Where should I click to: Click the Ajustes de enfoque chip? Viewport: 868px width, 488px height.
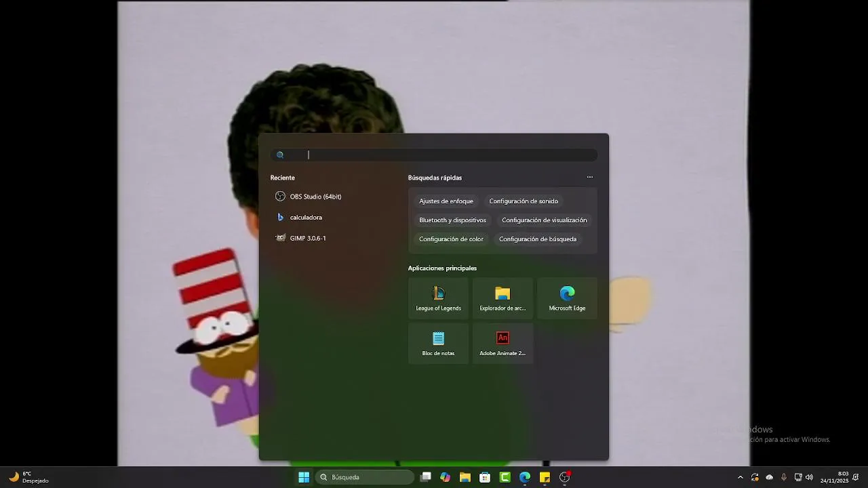pyautogui.click(x=446, y=201)
